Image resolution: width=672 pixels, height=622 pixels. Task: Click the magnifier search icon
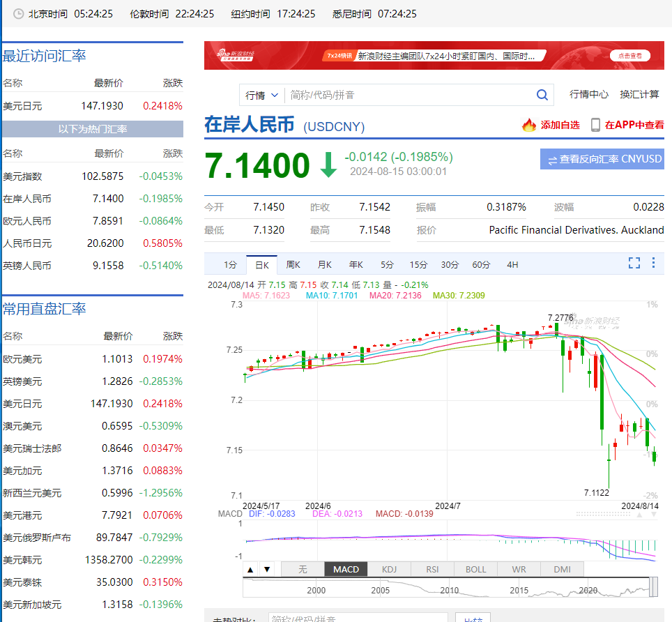coord(542,95)
